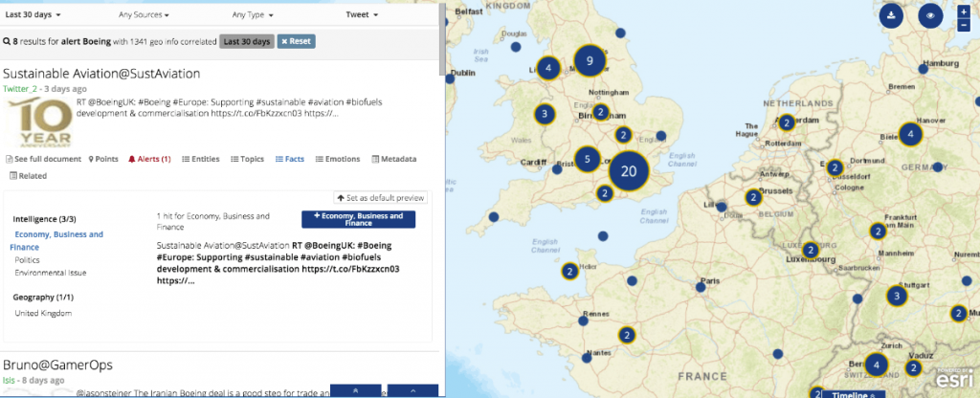Click the cluster of 4 near Liverpool
Screen dimensions: 980x398
[x=548, y=68]
